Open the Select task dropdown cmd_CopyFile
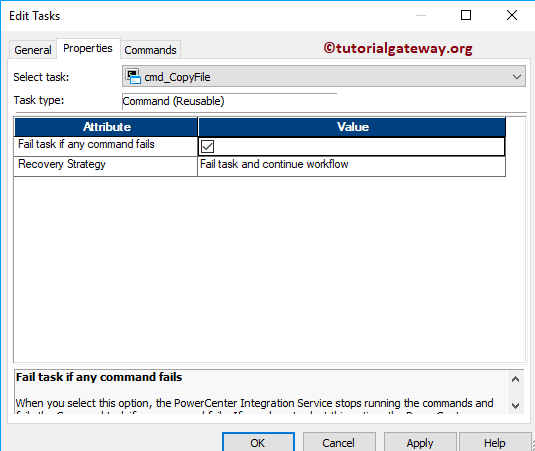 pyautogui.click(x=323, y=76)
